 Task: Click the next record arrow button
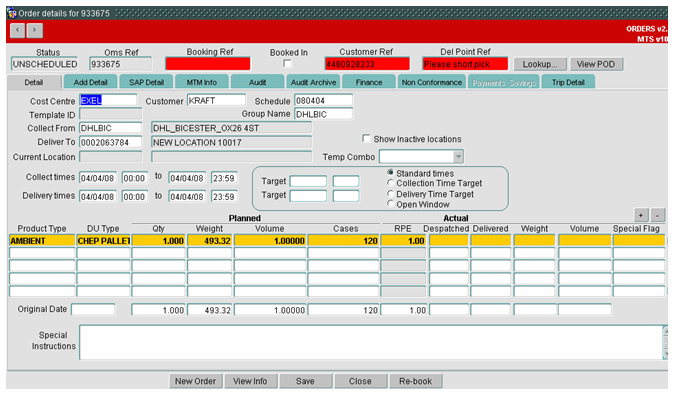34,30
